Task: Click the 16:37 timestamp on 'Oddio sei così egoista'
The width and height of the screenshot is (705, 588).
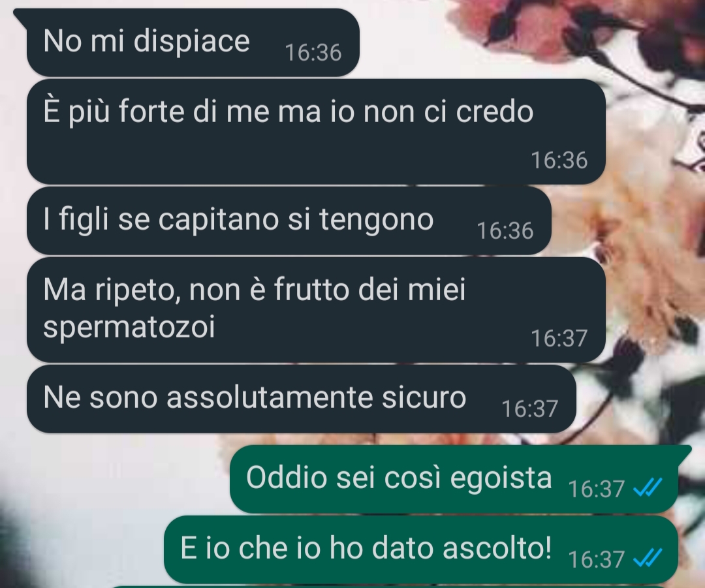Action: click(596, 489)
